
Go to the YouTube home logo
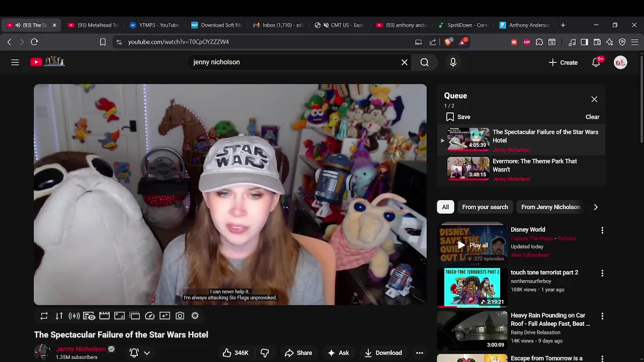[x=48, y=62]
